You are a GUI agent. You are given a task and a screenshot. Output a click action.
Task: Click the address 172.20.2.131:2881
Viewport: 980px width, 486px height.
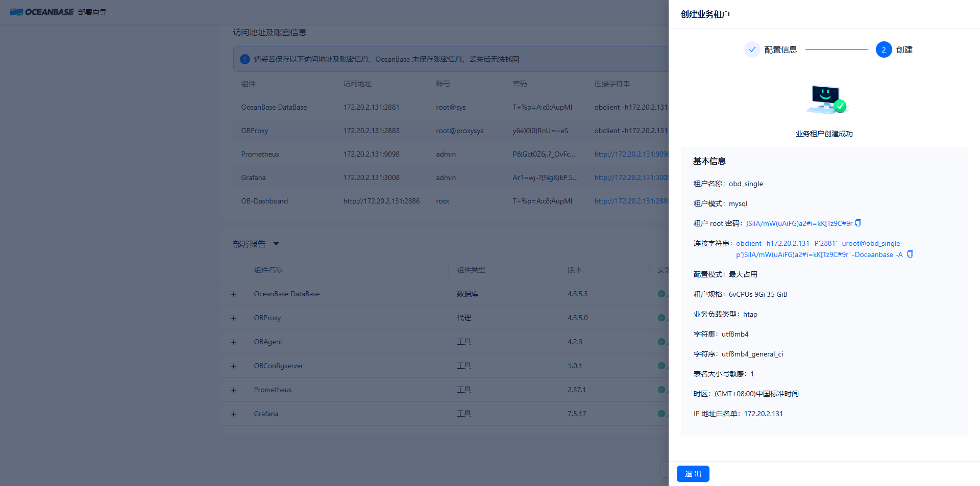pos(371,107)
